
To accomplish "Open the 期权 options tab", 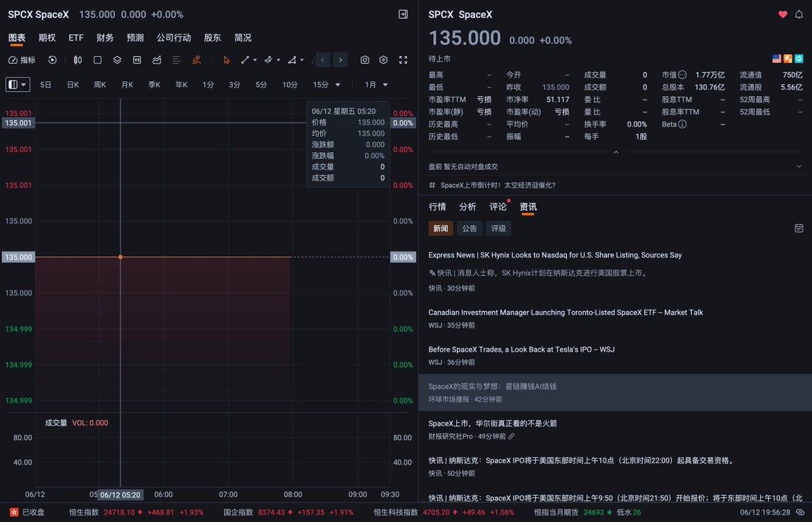I will [47, 38].
